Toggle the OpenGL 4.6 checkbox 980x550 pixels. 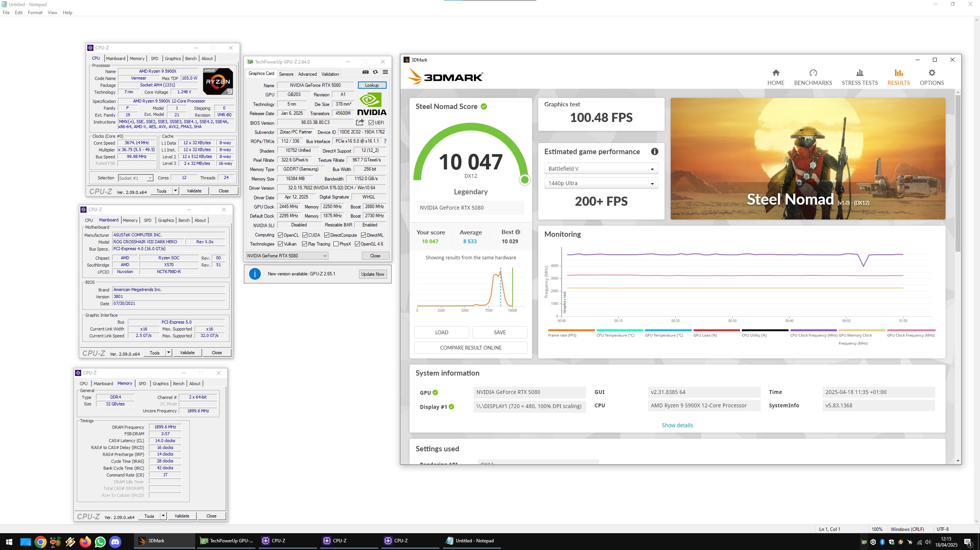click(x=357, y=244)
